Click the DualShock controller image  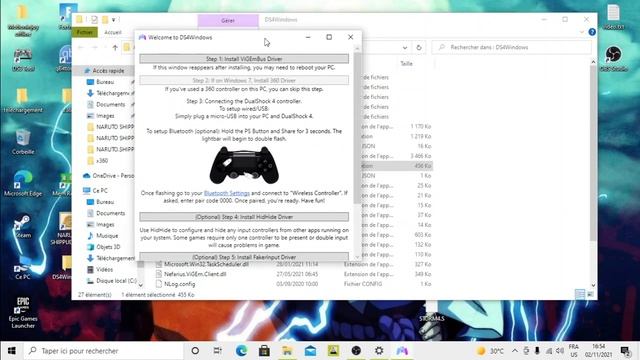click(x=244, y=165)
